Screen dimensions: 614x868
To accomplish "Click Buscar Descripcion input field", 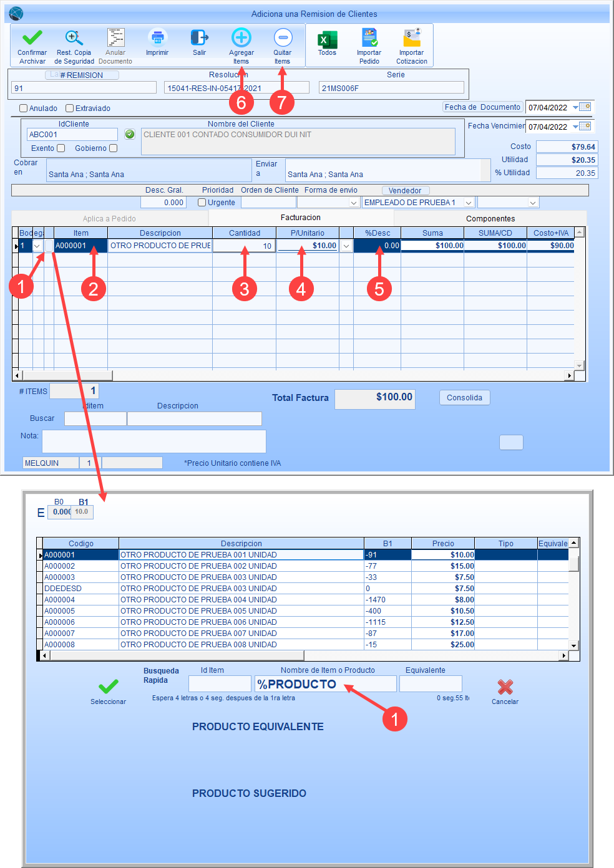I will pyautogui.click(x=195, y=418).
